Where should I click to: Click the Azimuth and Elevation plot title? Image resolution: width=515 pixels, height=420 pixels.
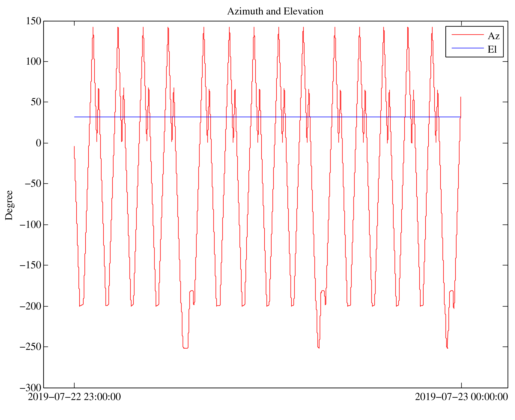pos(275,11)
